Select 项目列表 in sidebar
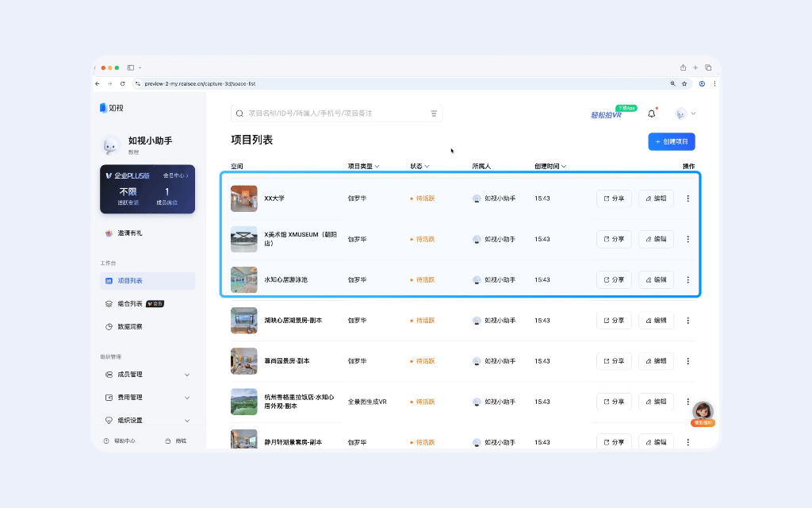This screenshot has height=508, width=812. click(147, 281)
